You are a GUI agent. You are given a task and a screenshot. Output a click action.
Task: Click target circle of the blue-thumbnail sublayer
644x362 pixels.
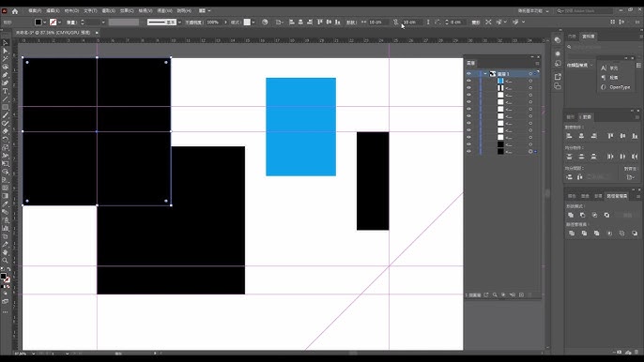(x=530, y=81)
